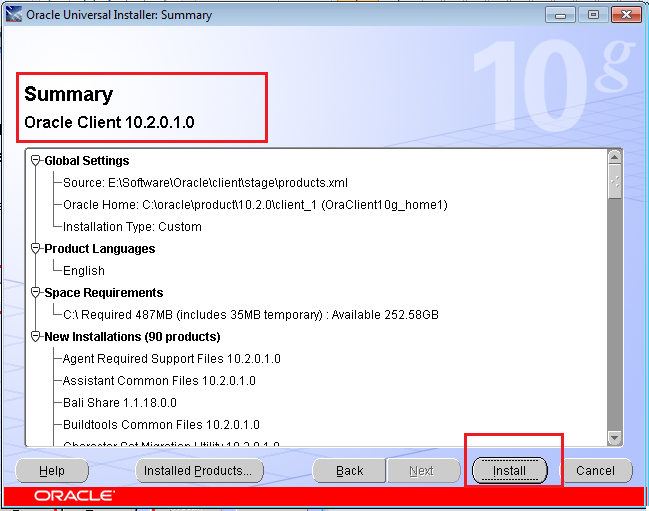This screenshot has height=511, width=649.
Task: Go Back to the previous step
Action: (349, 471)
